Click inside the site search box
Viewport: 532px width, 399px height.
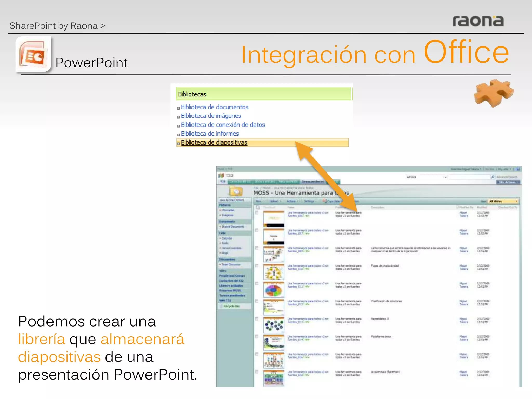pyautogui.click(x=469, y=177)
